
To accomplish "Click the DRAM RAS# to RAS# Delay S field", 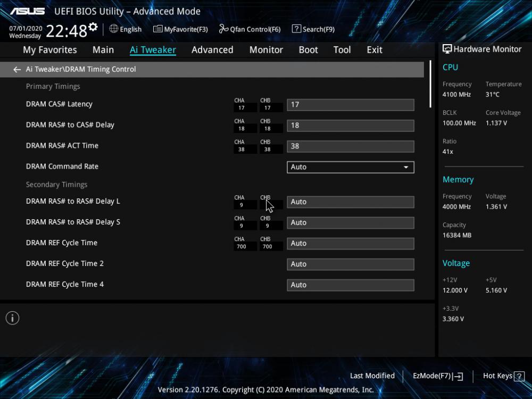I will [x=351, y=222].
